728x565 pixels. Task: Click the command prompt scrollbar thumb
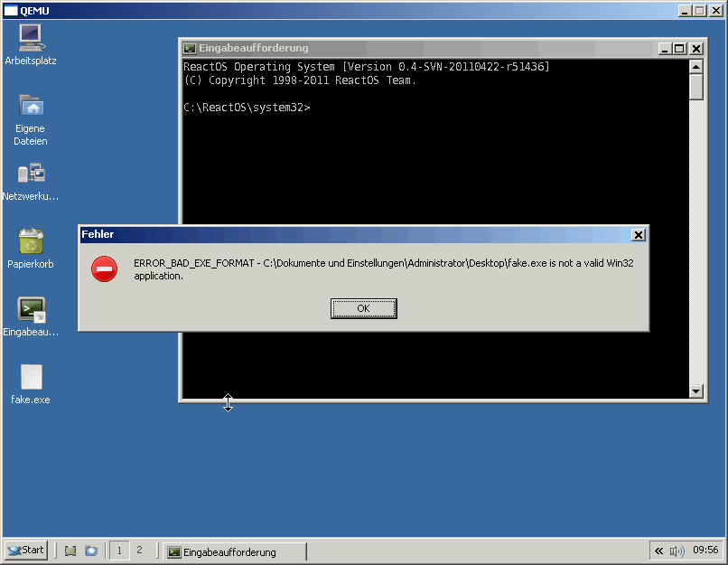tap(695, 87)
